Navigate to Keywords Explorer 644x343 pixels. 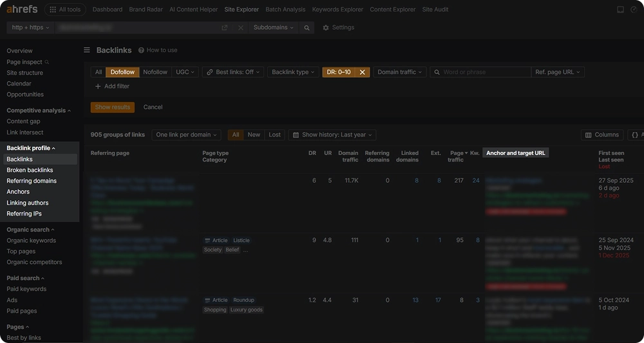(x=337, y=10)
